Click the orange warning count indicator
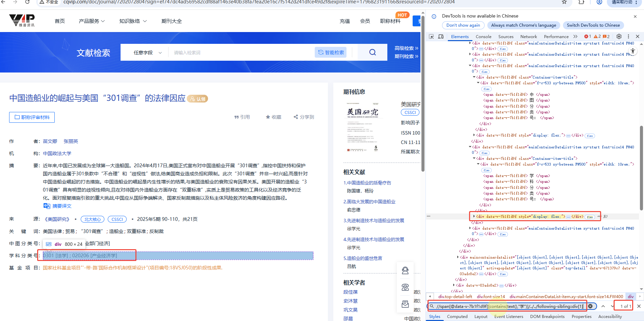This screenshot has width=644, height=321. (x=597, y=36)
